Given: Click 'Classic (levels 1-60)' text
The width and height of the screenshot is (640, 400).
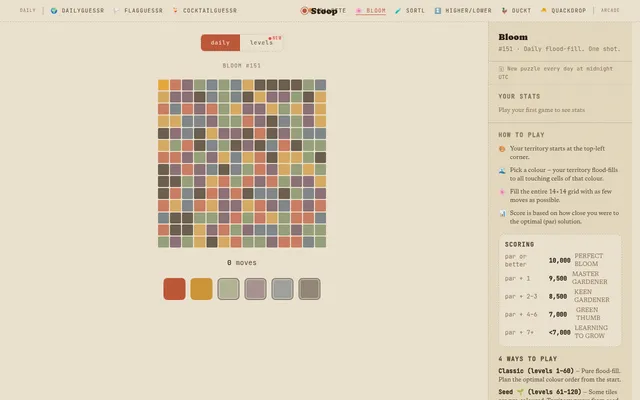Looking at the screenshot, I should coord(536,371).
